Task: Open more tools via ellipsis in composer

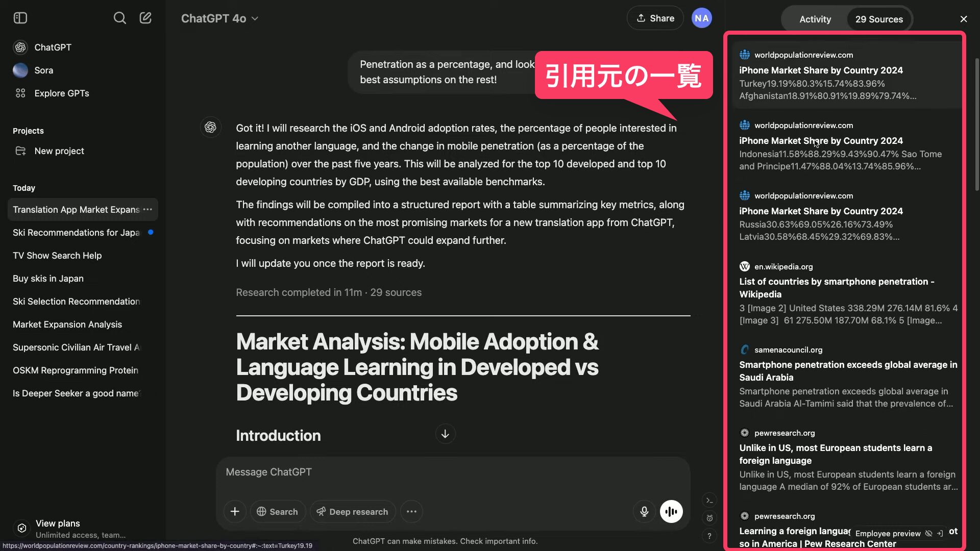Action: (x=411, y=512)
